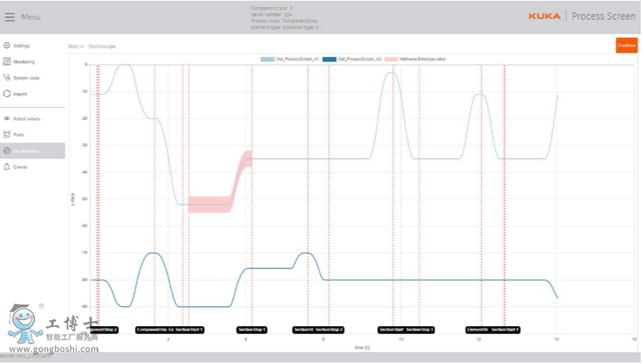Viewport: 643px width, 364px height.
Task: Select the System state stethoscope icon
Action: click(7, 77)
